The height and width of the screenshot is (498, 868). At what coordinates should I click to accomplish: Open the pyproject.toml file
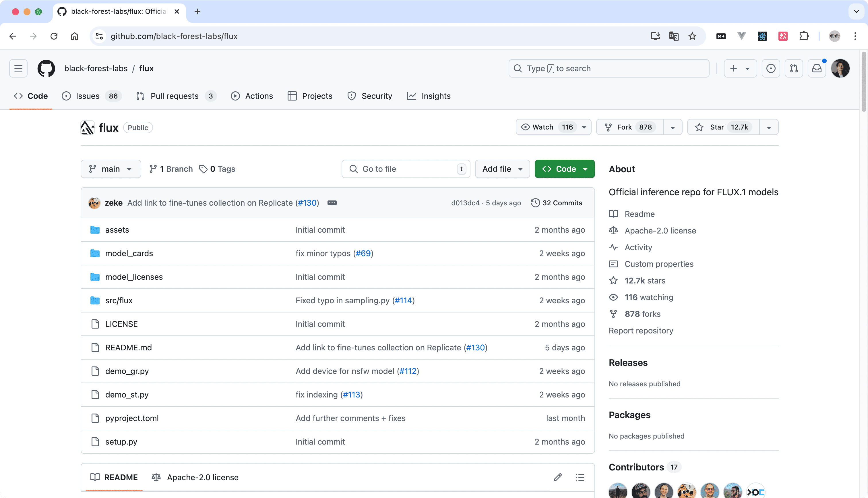[132, 418]
